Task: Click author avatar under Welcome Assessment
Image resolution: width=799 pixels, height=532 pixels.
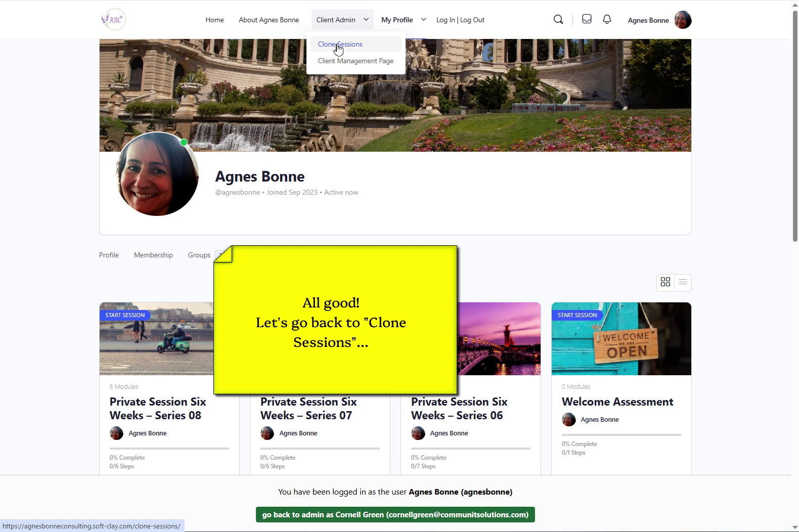Action: 569,420
